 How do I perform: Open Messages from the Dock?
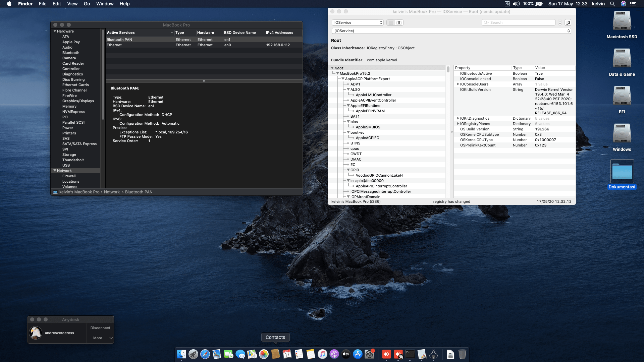[240, 354]
